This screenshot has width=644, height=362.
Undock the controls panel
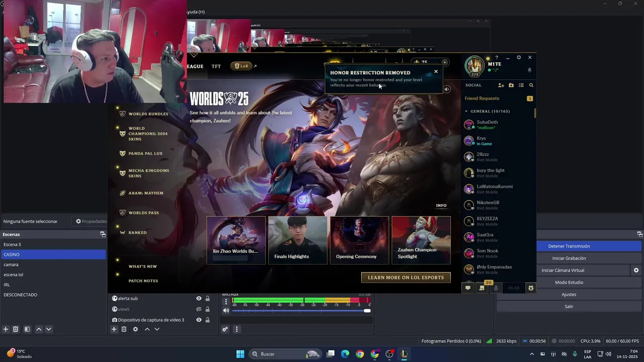(x=639, y=234)
